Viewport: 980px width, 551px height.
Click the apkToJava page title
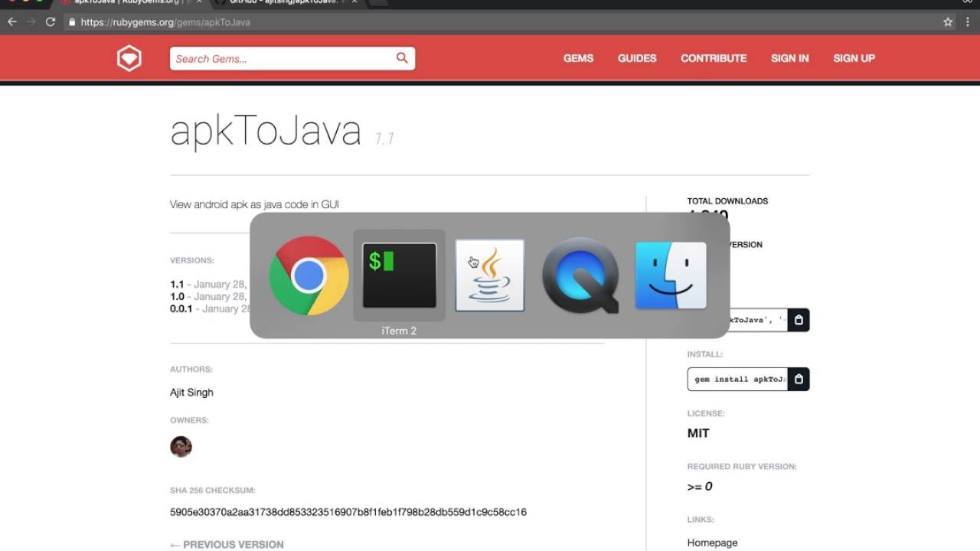point(266,130)
